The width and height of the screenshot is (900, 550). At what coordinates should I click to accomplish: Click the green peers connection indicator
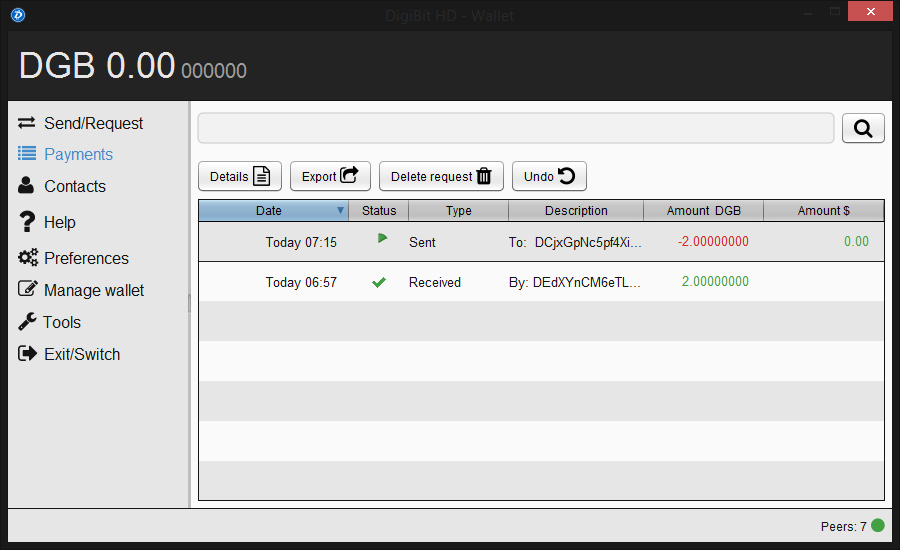(x=878, y=525)
